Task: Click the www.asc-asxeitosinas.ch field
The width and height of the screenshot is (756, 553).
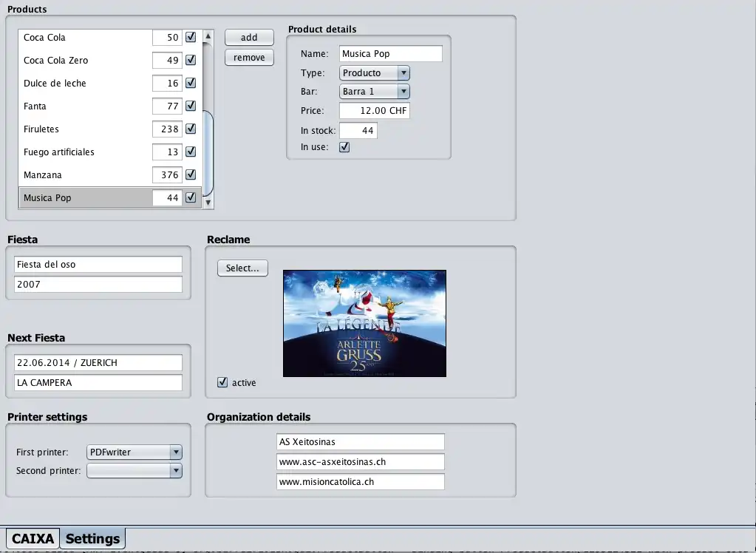Action: click(x=361, y=462)
